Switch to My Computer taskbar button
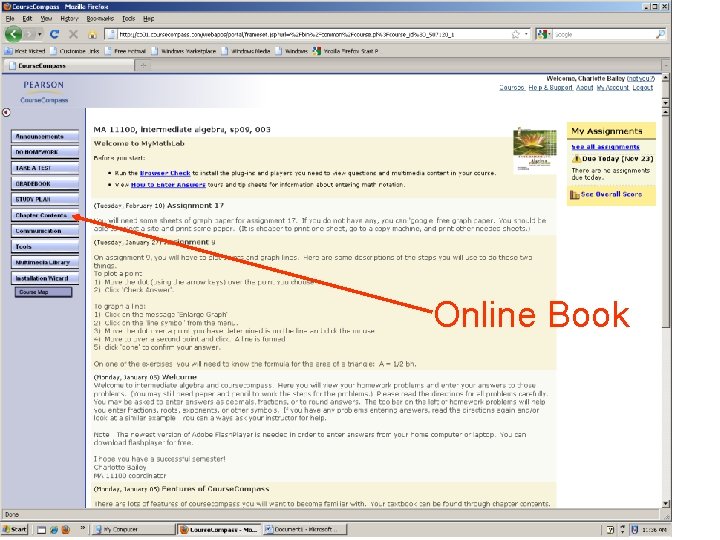The image size is (720, 540). pyautogui.click(x=132, y=529)
